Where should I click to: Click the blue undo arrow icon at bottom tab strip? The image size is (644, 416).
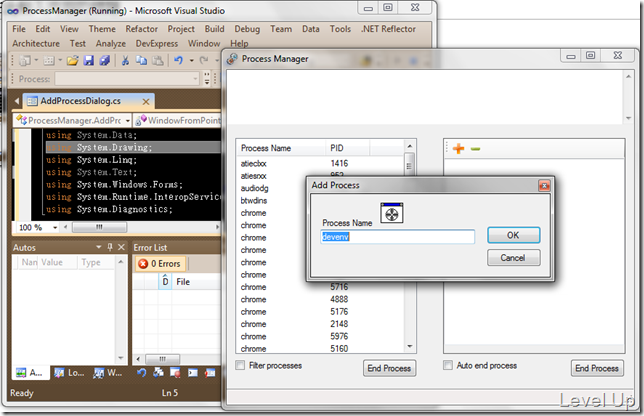point(142,372)
